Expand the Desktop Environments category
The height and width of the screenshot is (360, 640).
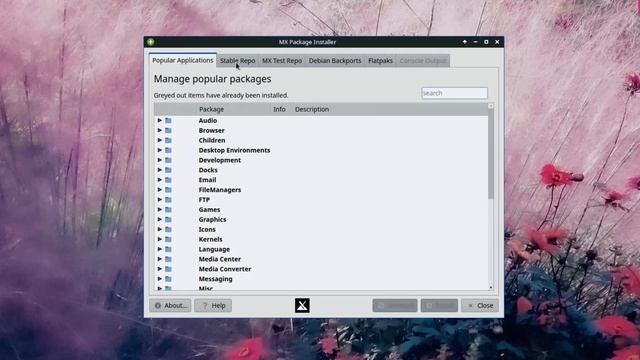click(x=160, y=150)
